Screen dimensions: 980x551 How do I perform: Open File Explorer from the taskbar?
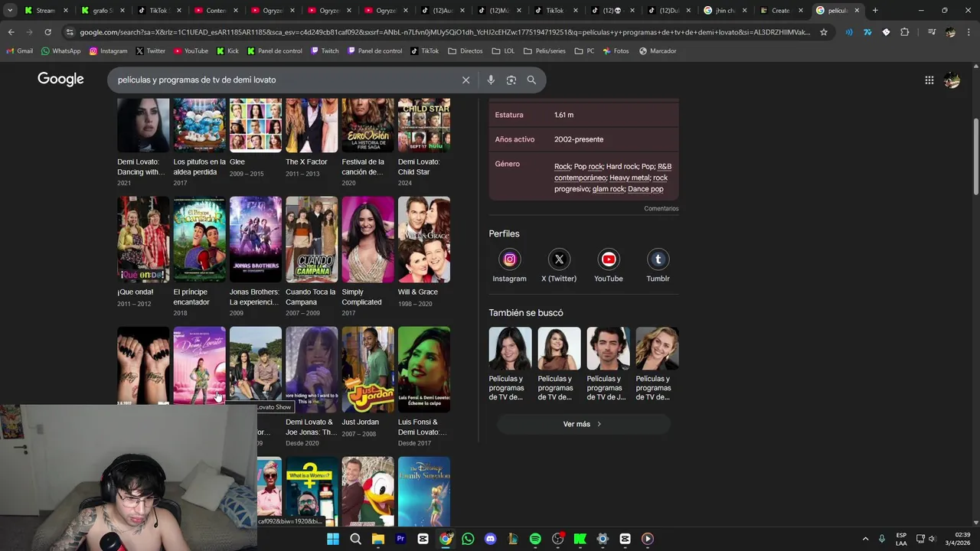(x=377, y=539)
